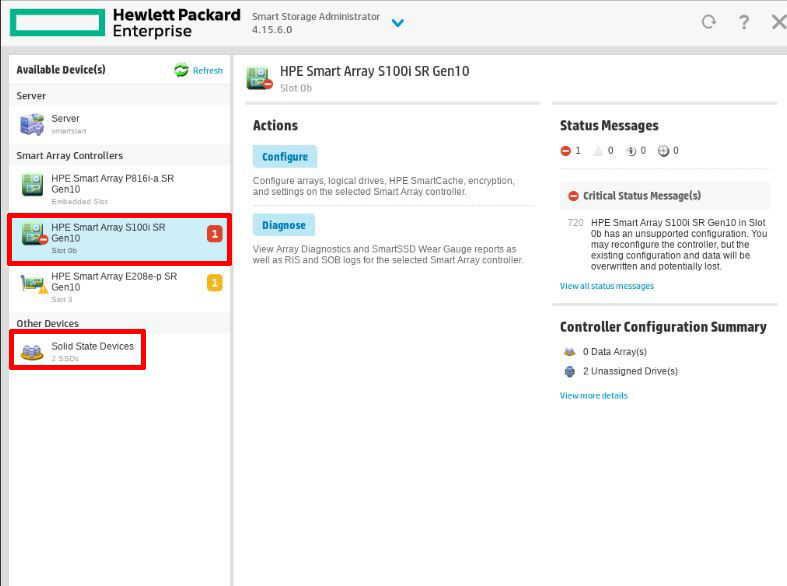Screen dimensions: 787x586
Task: Click the yellow warning badge on E208e-p
Action: click(x=214, y=283)
